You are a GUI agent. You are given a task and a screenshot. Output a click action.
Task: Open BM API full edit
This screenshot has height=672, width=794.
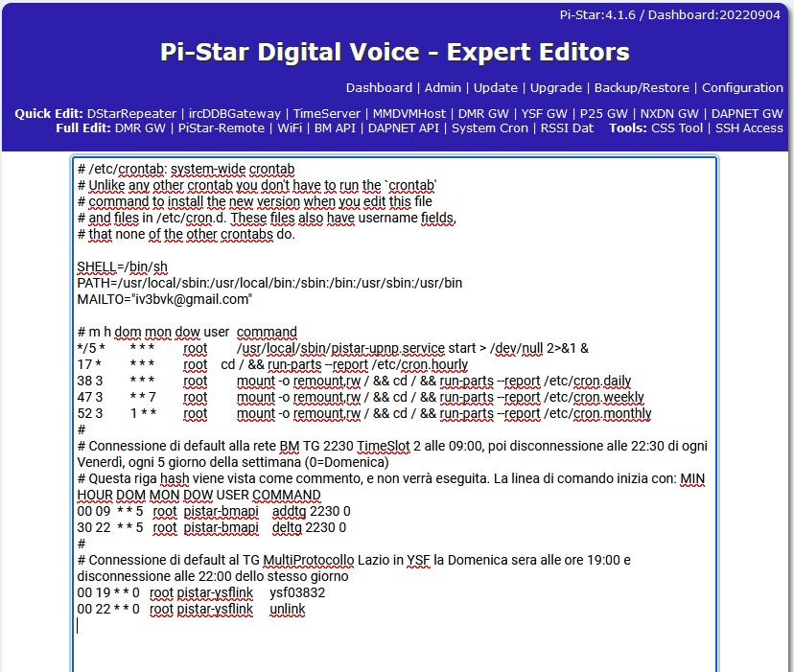(335, 128)
